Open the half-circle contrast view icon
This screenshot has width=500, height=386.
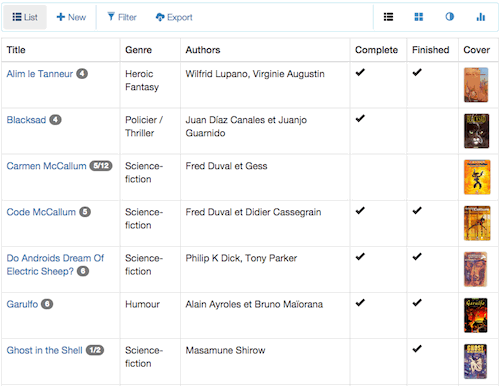(450, 17)
